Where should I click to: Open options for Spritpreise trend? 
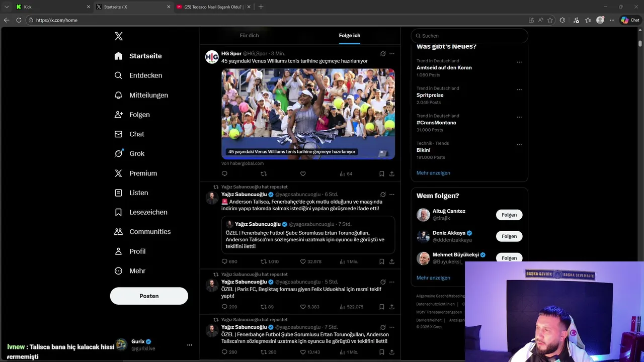click(519, 90)
